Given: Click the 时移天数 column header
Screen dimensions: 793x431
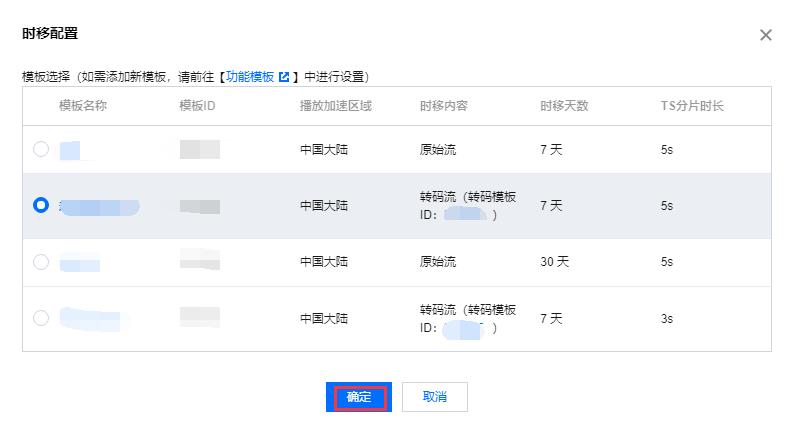Looking at the screenshot, I should point(564,106).
